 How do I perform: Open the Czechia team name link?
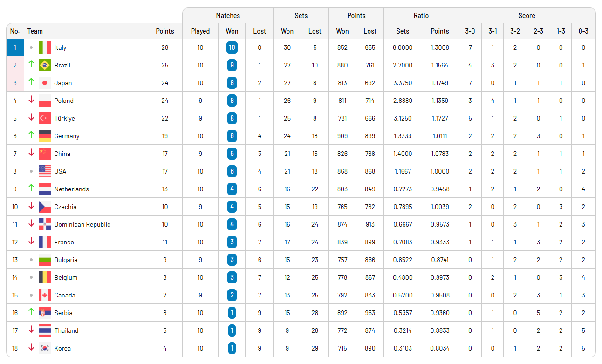click(x=65, y=207)
